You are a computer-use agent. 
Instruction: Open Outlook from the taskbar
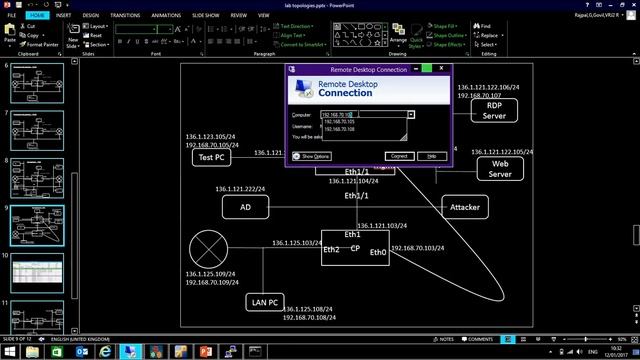click(82, 351)
